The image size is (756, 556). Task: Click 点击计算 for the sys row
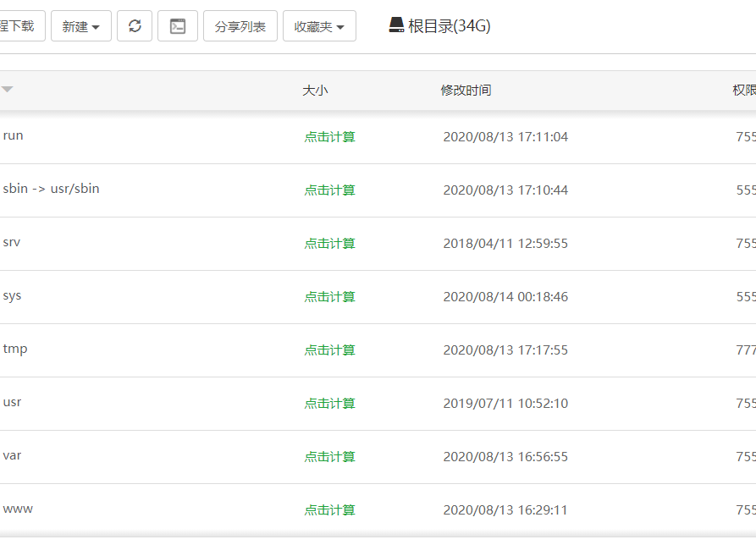(x=330, y=297)
